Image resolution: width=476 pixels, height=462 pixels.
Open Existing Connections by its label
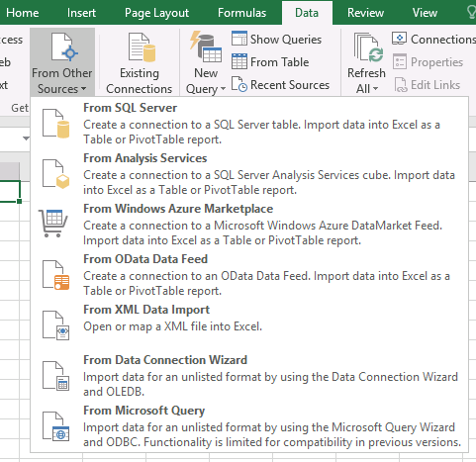[139, 81]
